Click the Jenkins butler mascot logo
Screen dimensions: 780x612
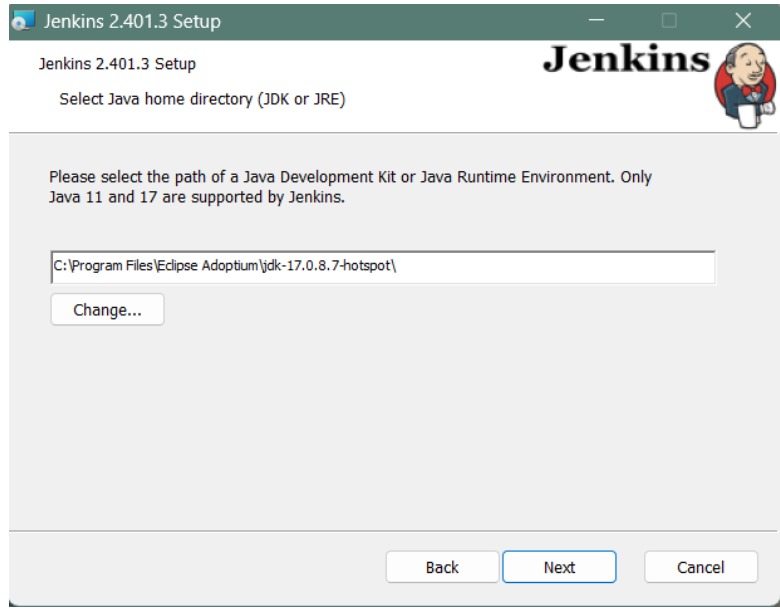pyautogui.click(x=745, y=85)
